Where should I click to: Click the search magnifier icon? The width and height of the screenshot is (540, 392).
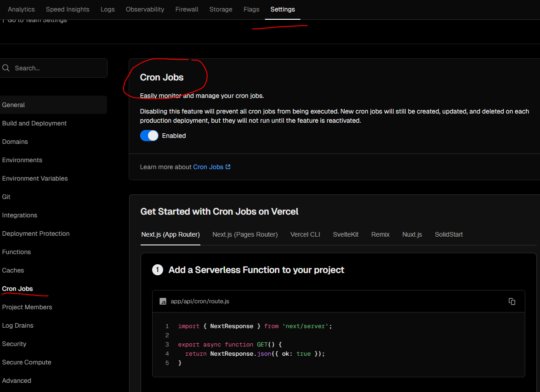(6, 68)
